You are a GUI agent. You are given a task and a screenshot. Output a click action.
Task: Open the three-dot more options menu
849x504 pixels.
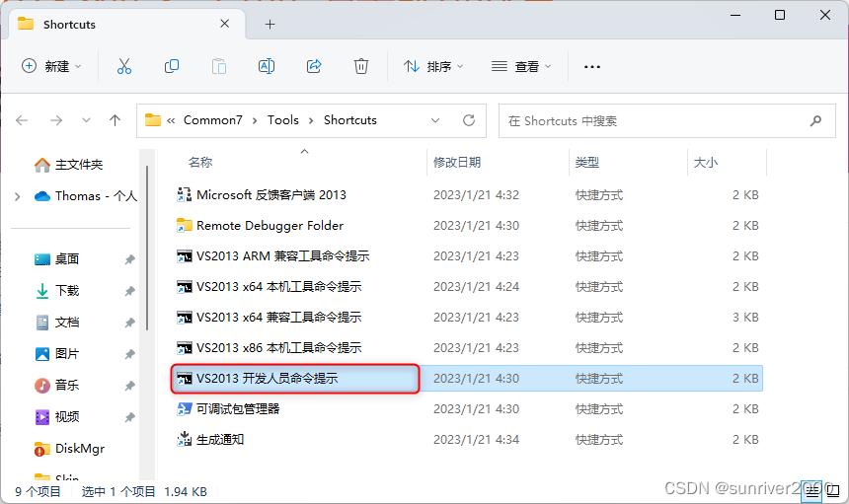591,66
